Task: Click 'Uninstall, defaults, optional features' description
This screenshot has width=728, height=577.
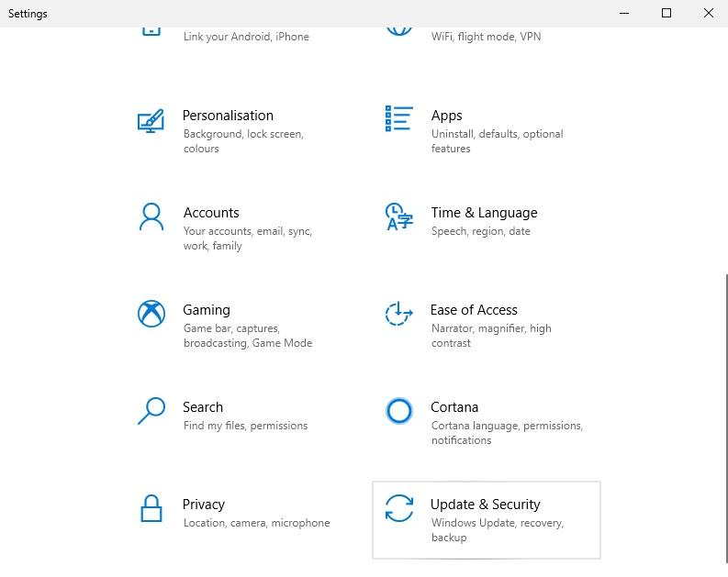Action: [498, 141]
